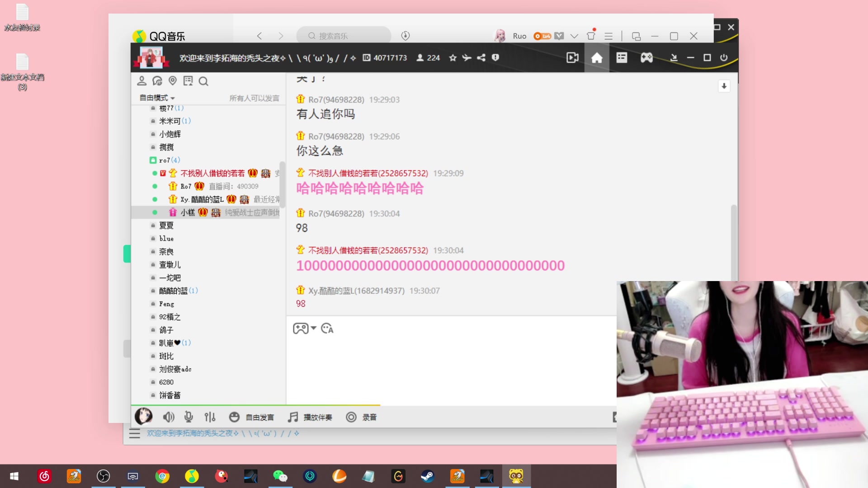Click the share icon in the channel header
This screenshot has height=488, width=868.
point(481,58)
